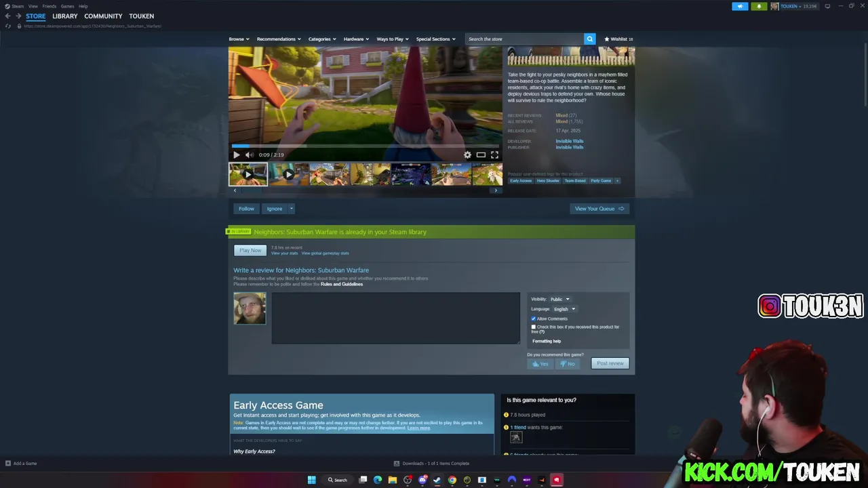868x488 pixels.
Task: Click the Hero Shooter tag
Action: pos(548,181)
